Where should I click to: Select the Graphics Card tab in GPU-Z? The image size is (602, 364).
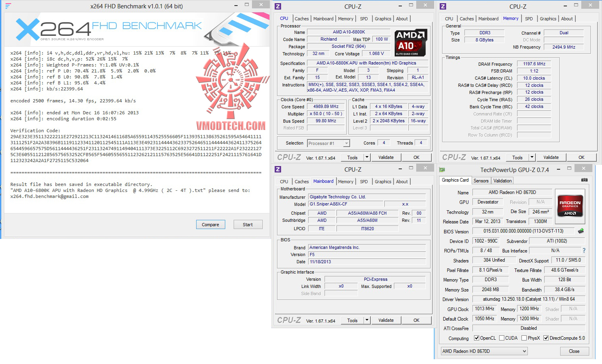click(x=455, y=180)
